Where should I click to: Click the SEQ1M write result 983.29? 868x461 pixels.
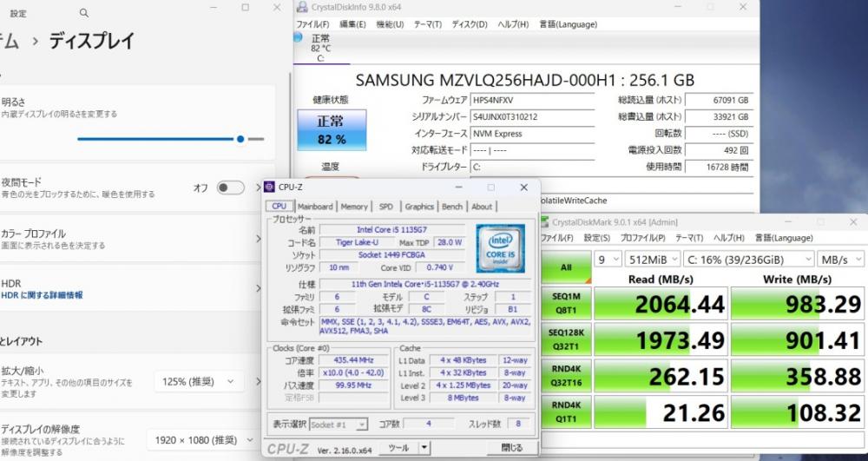point(797,304)
